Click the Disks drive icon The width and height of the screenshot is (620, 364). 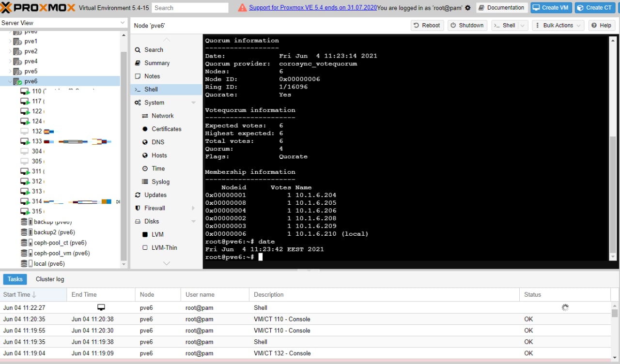[138, 221]
